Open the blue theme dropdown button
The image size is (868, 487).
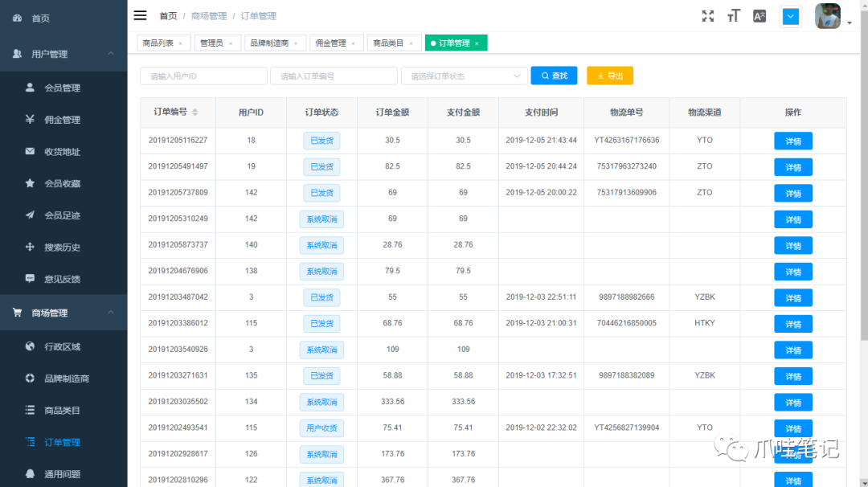pos(791,16)
